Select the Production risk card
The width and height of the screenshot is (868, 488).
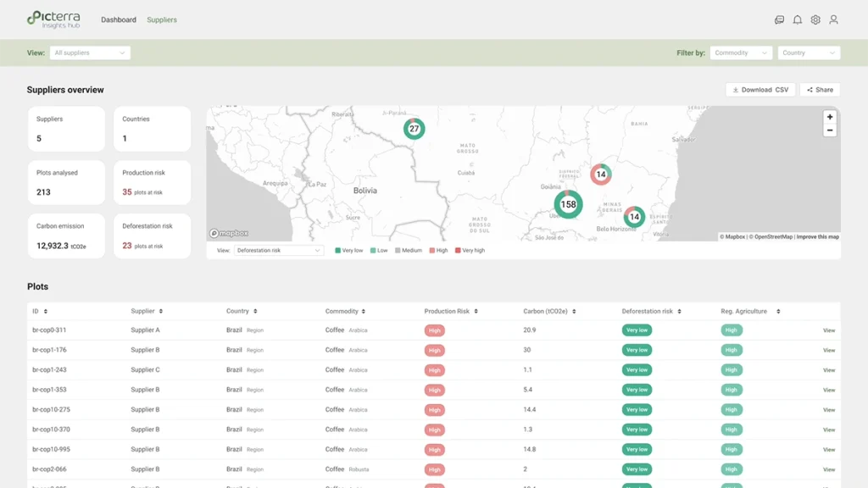[153, 183]
